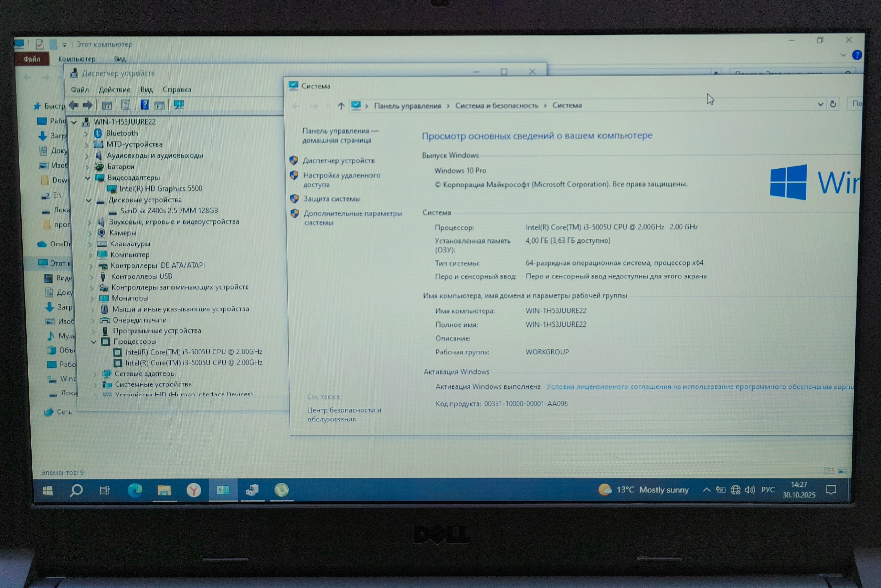
Task: Click the refresh button in System address bar
Action: 833,104
